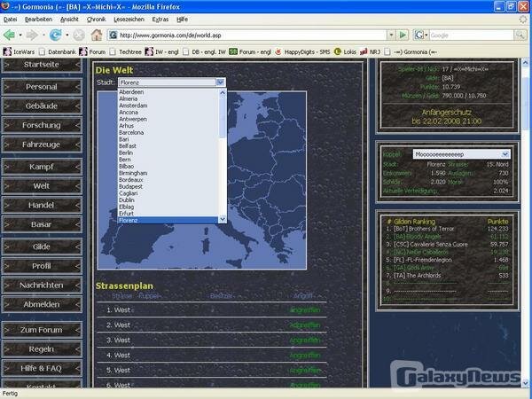Viewport: 532px width, 399px height.
Task: Open the address bar URL history dropdown
Action: [x=392, y=35]
